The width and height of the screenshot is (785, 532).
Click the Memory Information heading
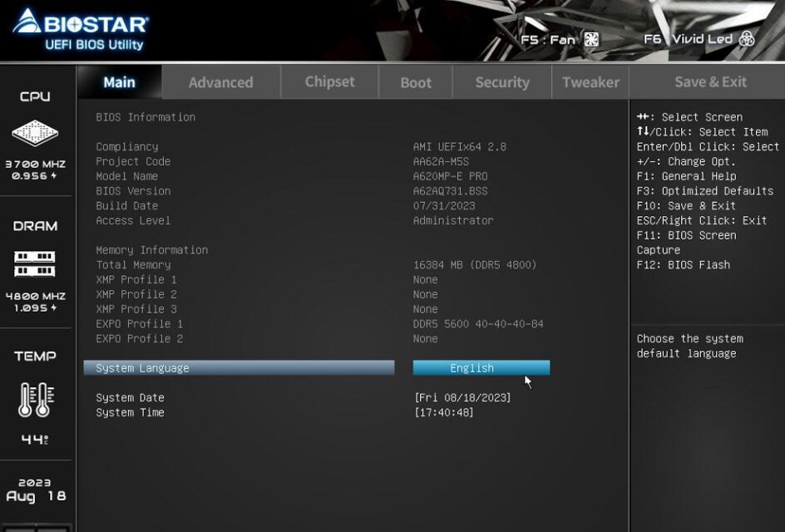(151, 250)
